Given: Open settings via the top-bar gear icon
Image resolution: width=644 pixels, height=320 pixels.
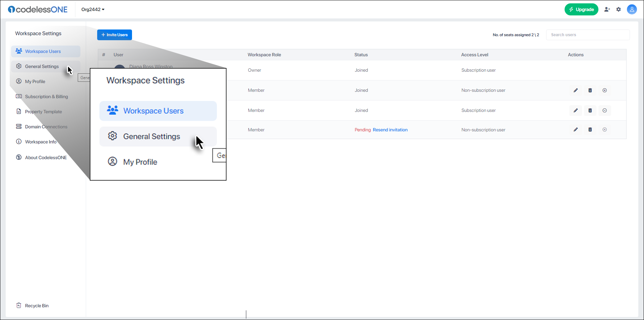Looking at the screenshot, I should point(619,9).
